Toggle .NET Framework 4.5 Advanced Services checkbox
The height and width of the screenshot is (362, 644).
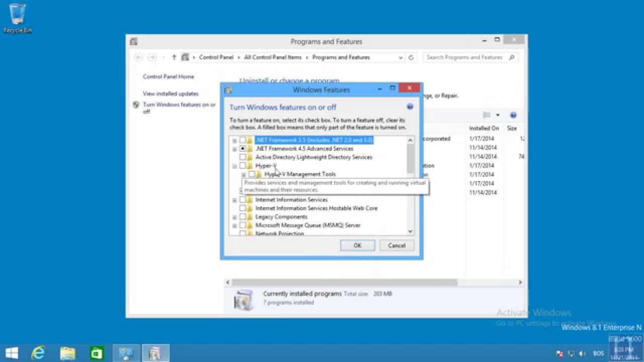click(243, 149)
